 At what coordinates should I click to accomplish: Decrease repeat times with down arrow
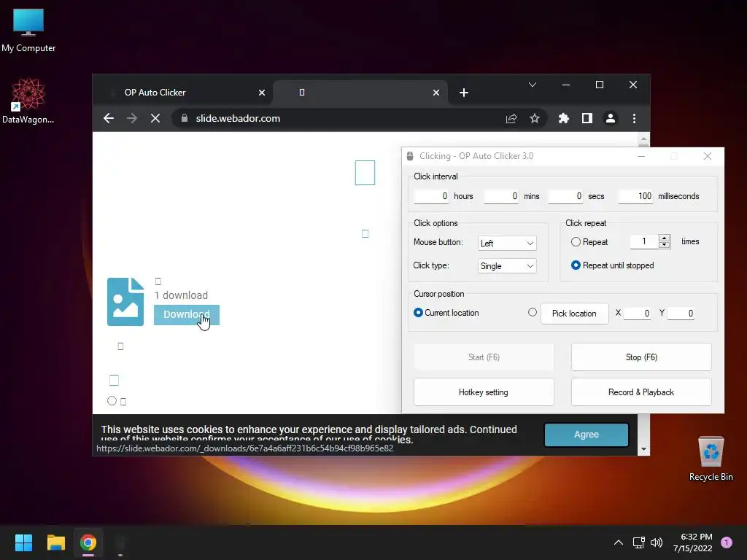tap(665, 245)
